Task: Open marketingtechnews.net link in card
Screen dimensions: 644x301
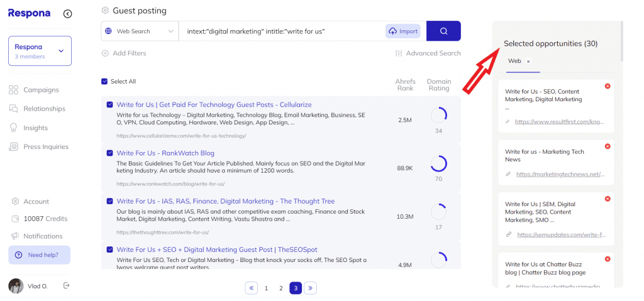Action: (560, 174)
